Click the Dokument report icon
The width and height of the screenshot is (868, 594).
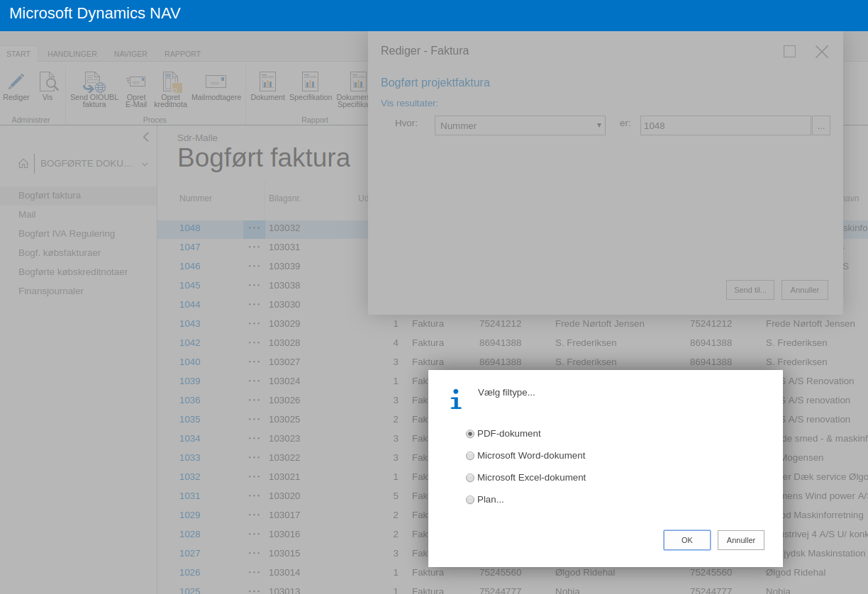267,81
